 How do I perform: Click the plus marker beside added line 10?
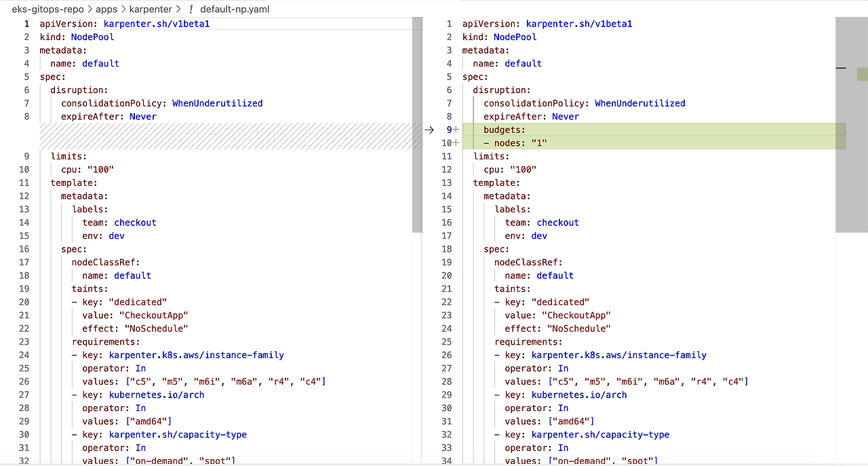click(x=456, y=143)
